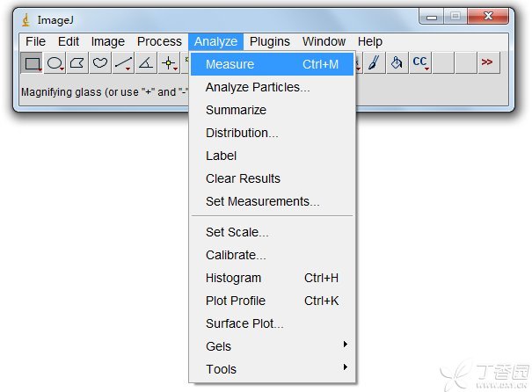Expand the Gels submenu
The width and height of the screenshot is (532, 392).
pyautogui.click(x=272, y=346)
